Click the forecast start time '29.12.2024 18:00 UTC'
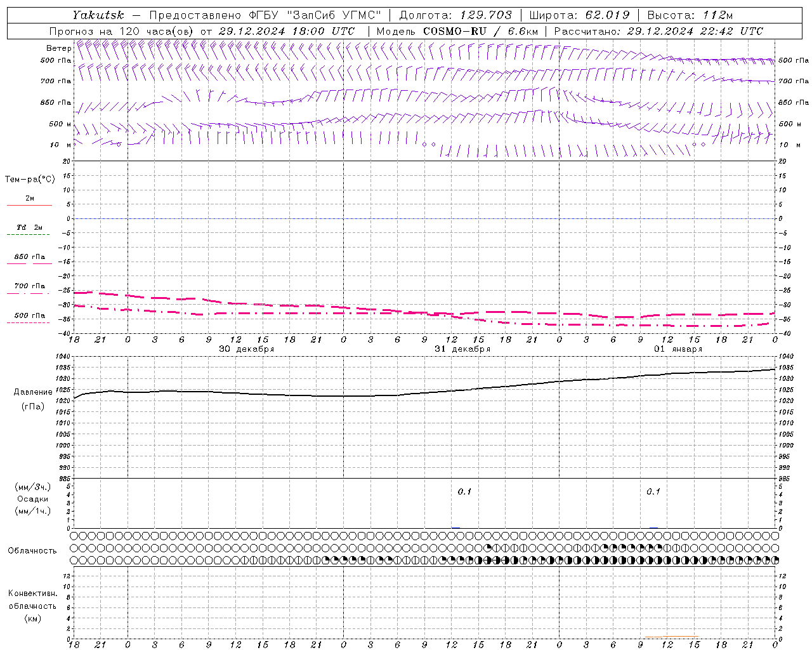This screenshot has width=812, height=650. click(286, 31)
